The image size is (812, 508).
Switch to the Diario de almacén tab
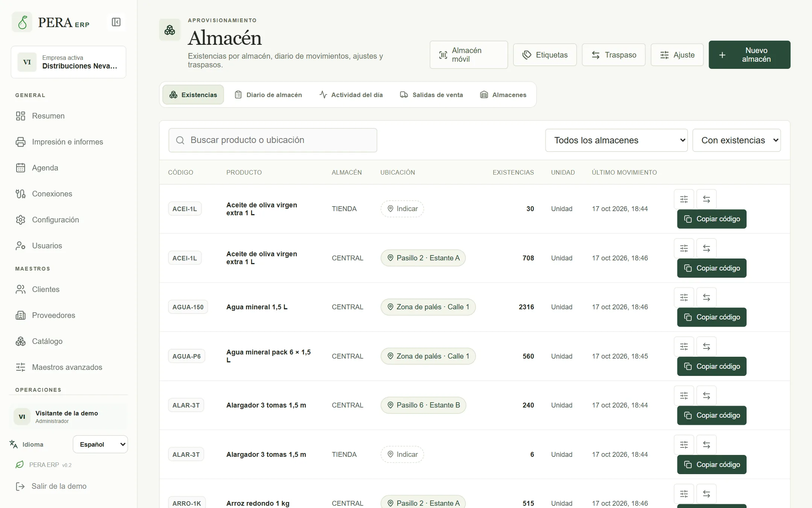pos(268,95)
